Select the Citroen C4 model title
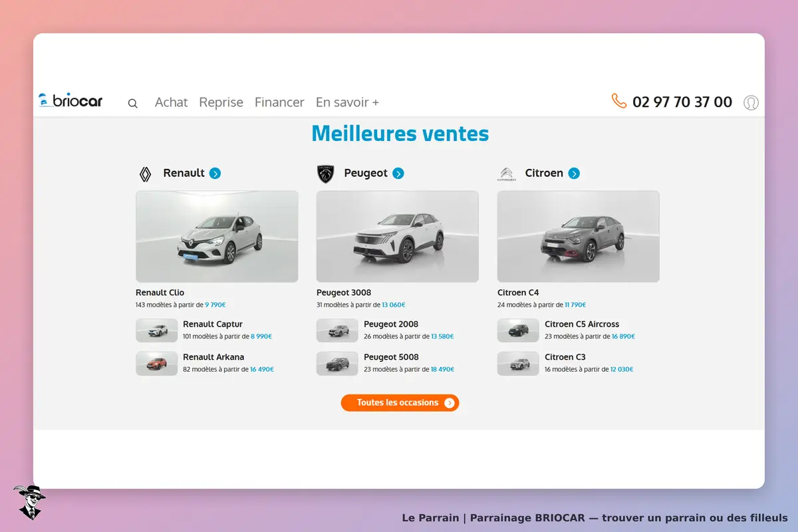The width and height of the screenshot is (798, 532). tap(518, 293)
